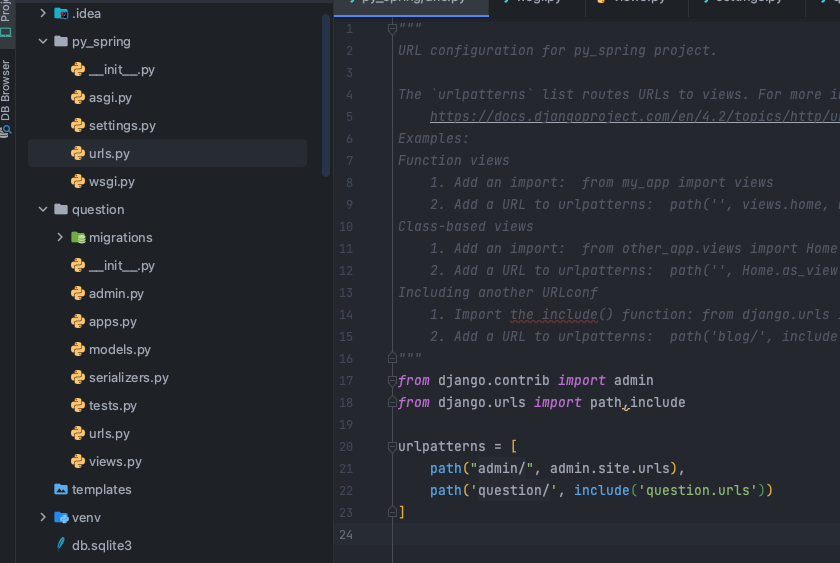Expand the .idea folder chevron
Screen dimensions: 840x563
[x=43, y=13]
